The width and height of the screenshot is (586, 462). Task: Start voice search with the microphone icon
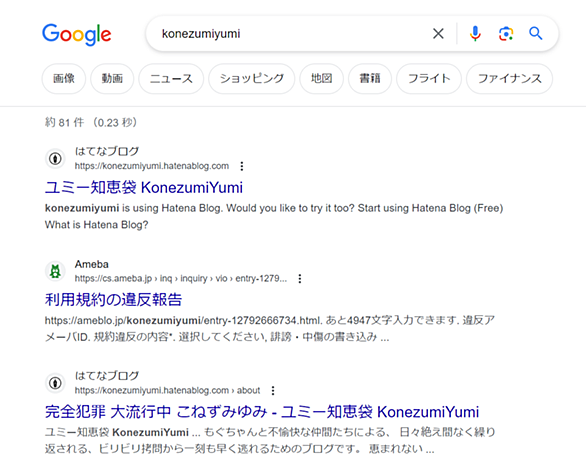click(x=475, y=34)
